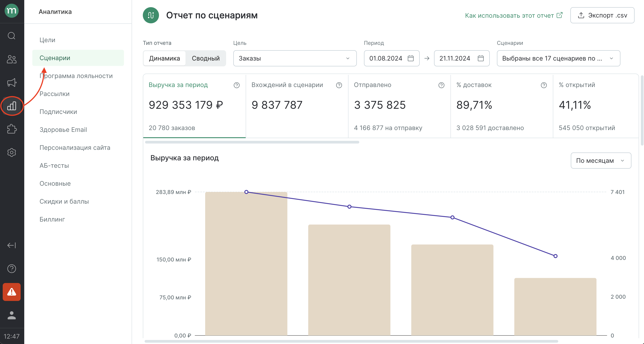The height and width of the screenshot is (344, 644).
Task: Click the 545 050 открытий value
Action: (x=587, y=128)
